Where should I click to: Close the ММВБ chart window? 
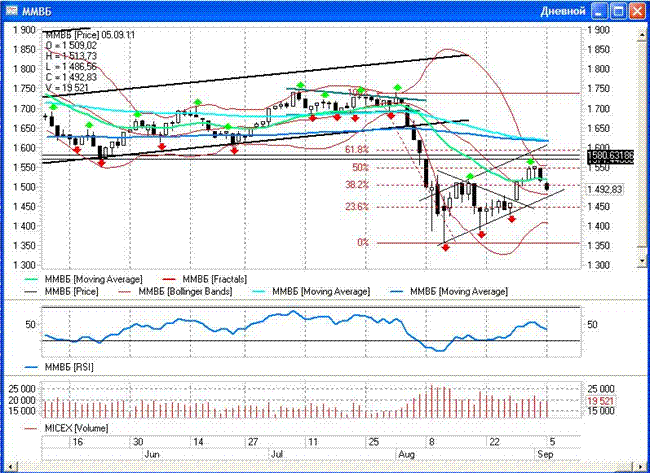click(637, 11)
